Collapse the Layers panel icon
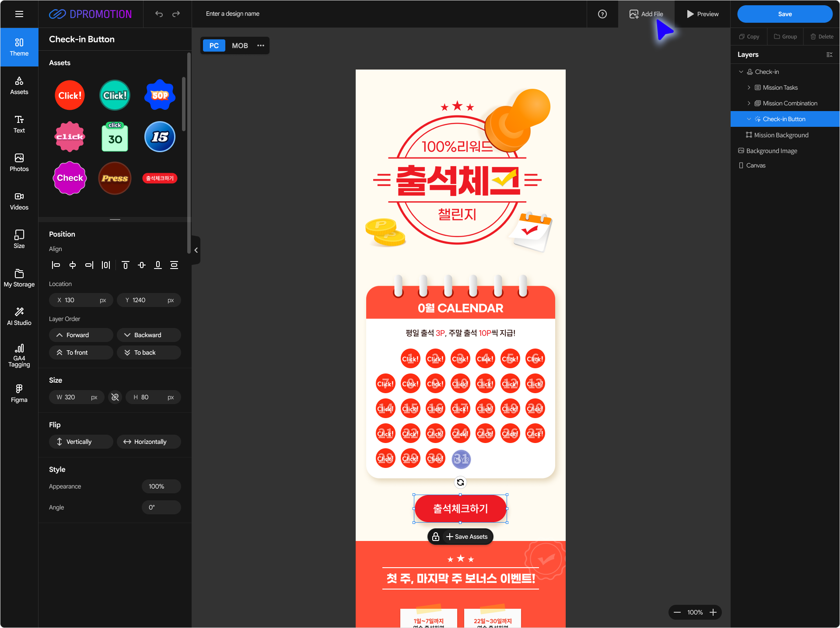 pos(829,55)
